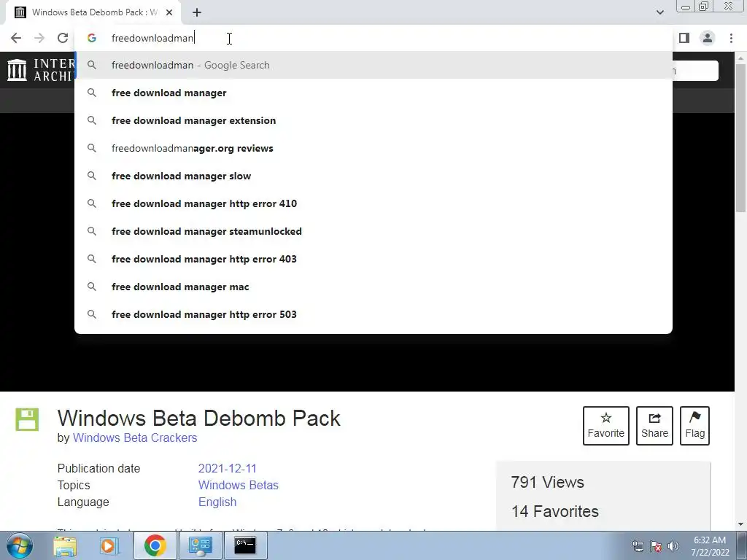Click the browser forward arrow
The image size is (747, 560).
(39, 38)
